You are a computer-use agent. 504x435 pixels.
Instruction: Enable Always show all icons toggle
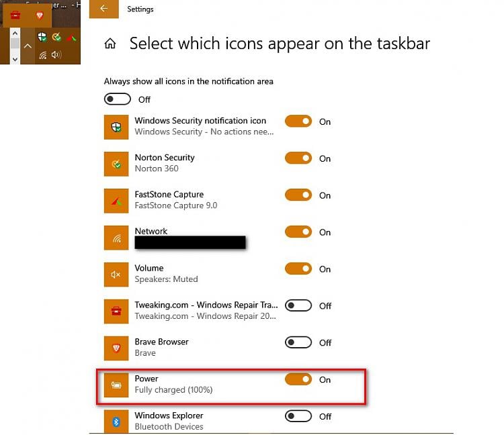[x=118, y=99]
